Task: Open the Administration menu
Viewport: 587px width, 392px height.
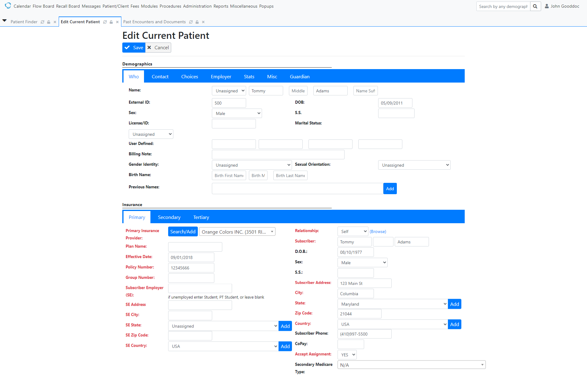Action: [198, 6]
